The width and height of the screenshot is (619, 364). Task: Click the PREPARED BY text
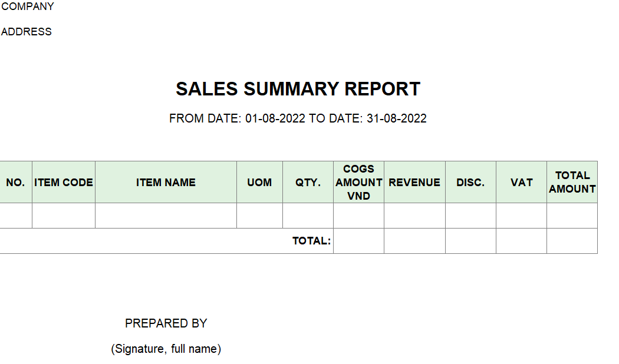click(x=166, y=323)
